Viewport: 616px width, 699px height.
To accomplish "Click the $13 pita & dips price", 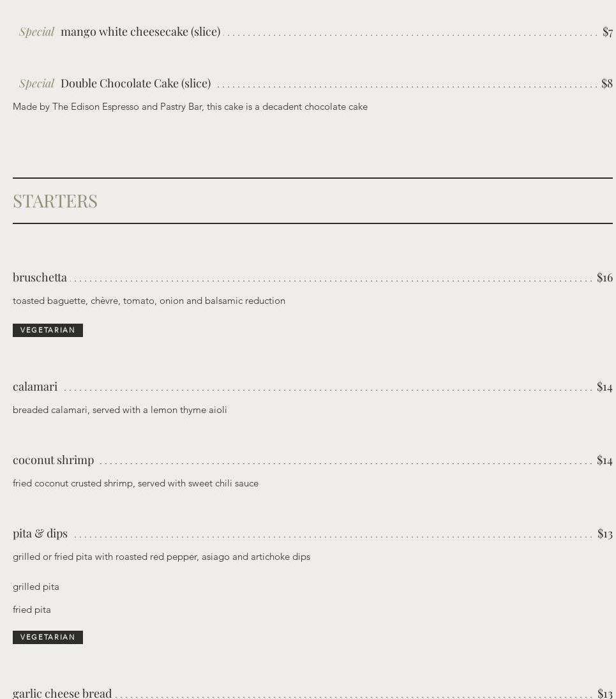I will (x=605, y=533).
